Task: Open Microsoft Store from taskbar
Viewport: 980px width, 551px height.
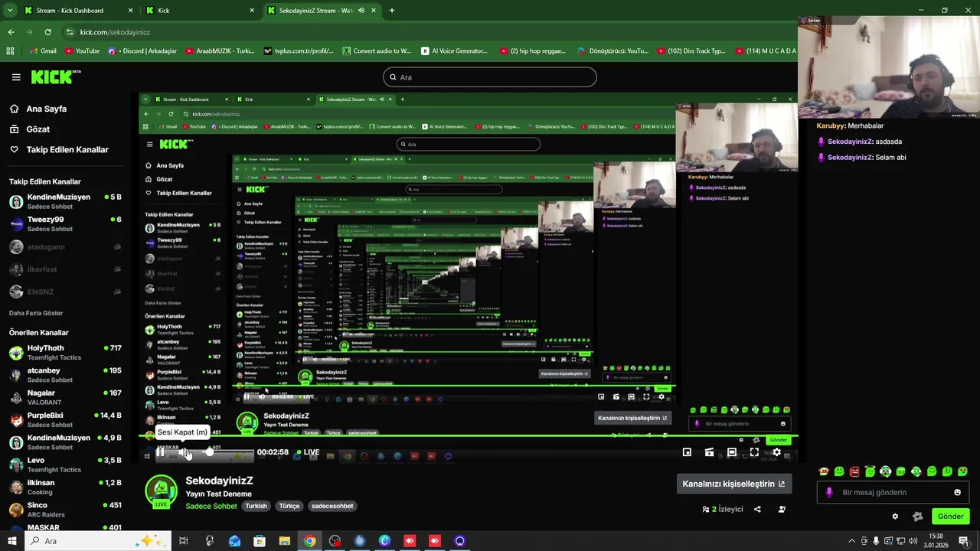Action: pos(260,541)
